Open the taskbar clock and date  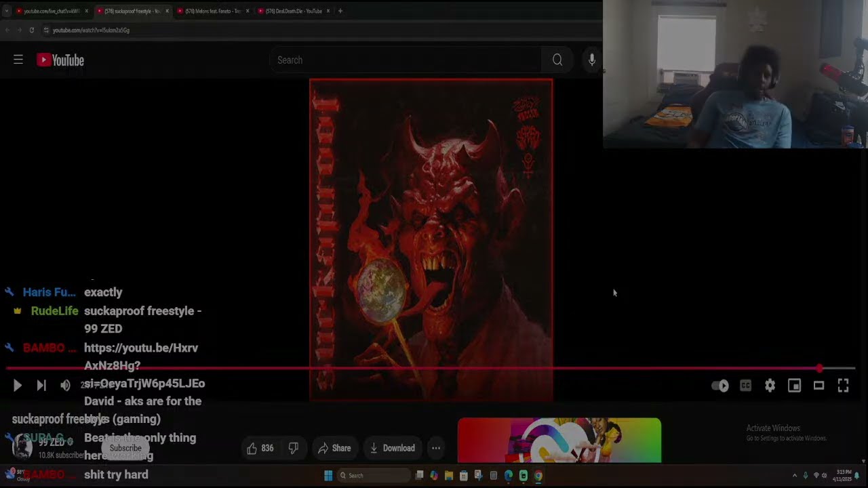[x=844, y=475]
